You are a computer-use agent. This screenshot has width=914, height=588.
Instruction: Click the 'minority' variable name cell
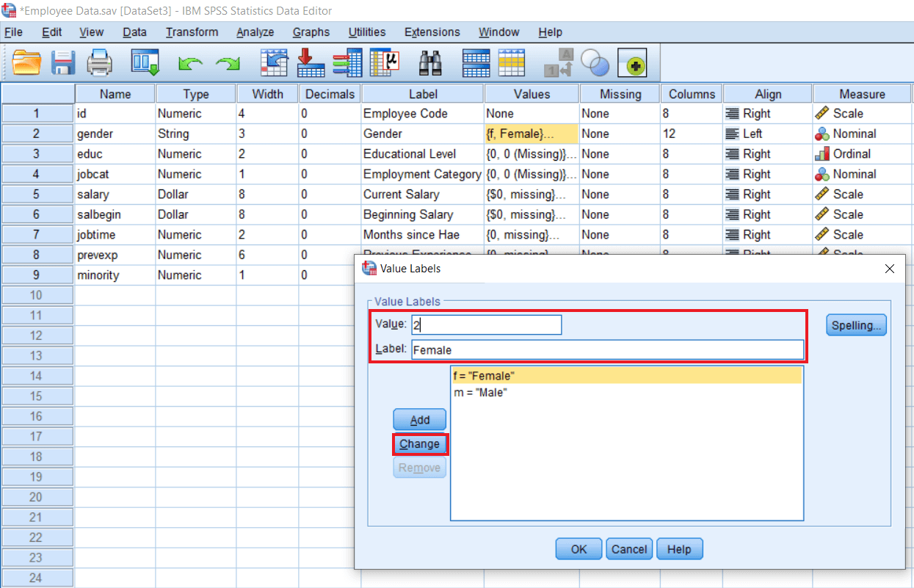click(x=115, y=275)
